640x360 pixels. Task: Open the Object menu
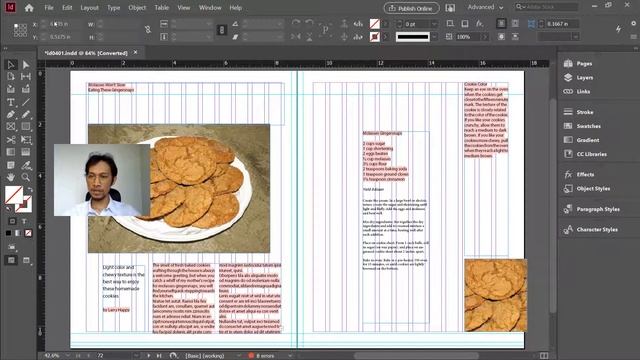(137, 8)
